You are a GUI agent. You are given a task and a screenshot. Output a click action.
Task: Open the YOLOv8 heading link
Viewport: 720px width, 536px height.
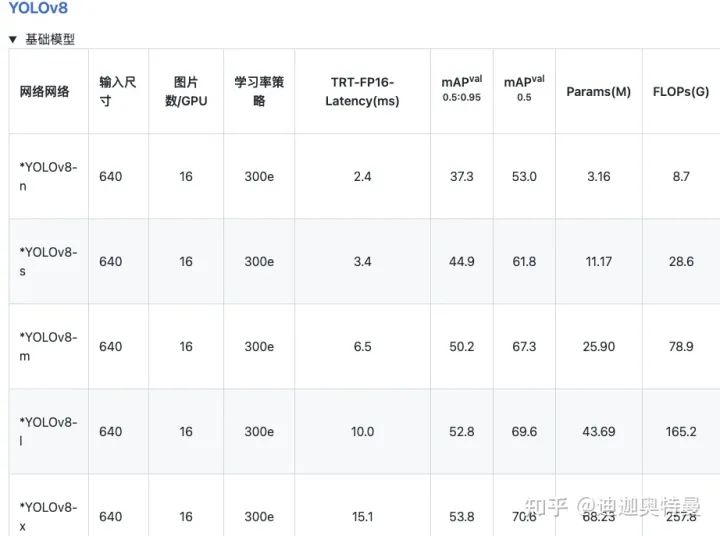point(38,8)
